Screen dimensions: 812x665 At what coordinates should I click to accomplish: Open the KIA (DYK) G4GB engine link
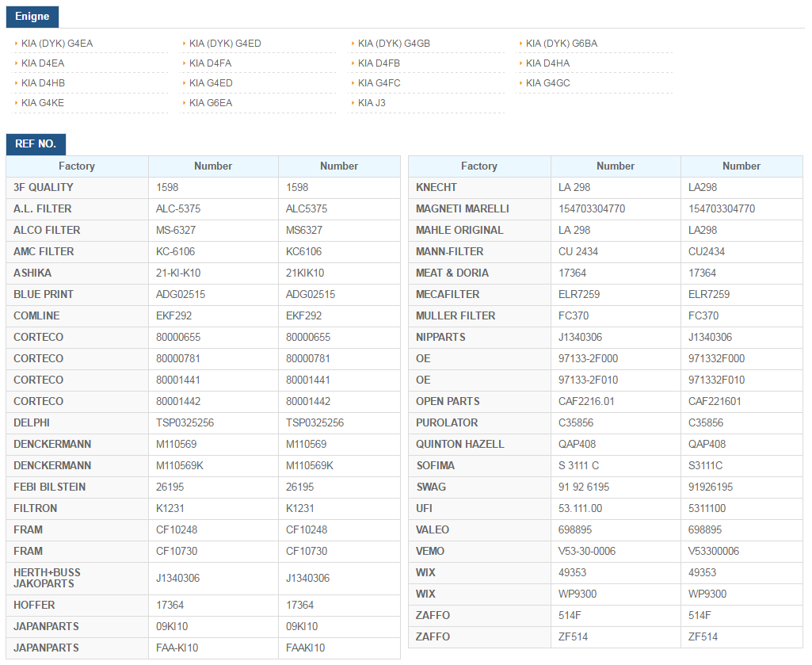point(394,44)
